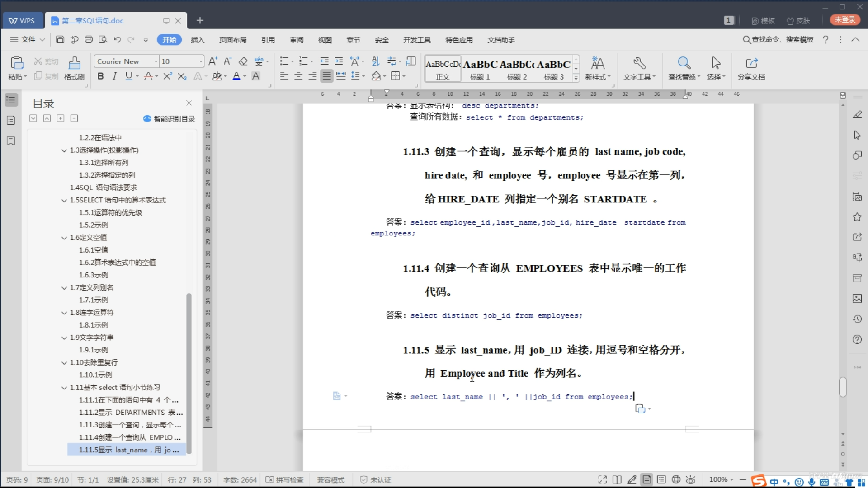Click the sort icon in paragraph group
868x488 pixels.
[375, 61]
